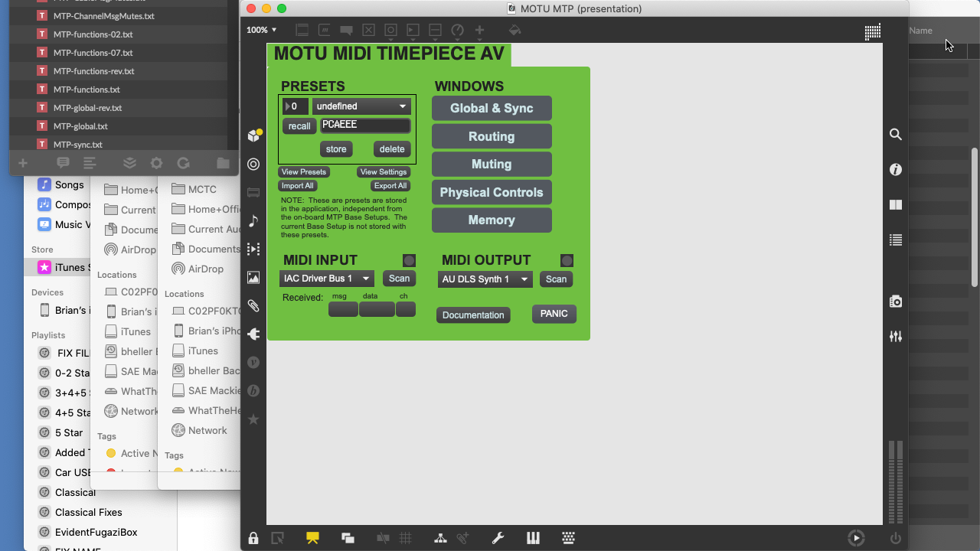Insert a comment box from toolbar
980x551 pixels.
coord(346,30)
